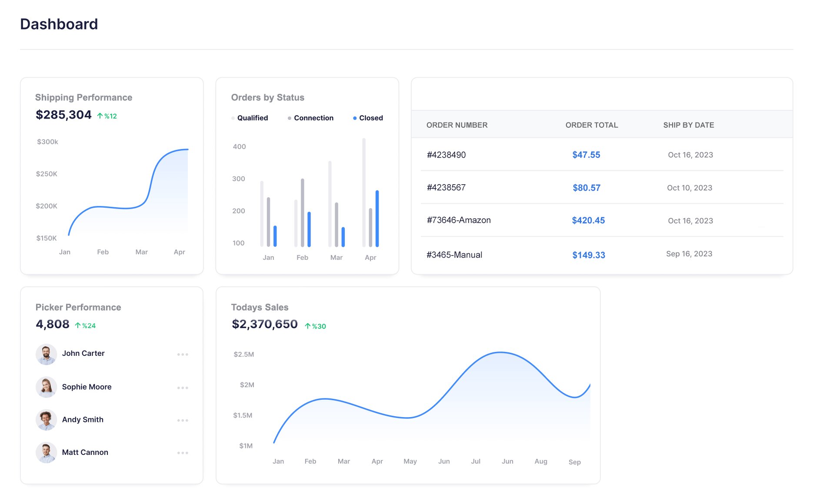Open the options menu for John Carter
This screenshot has width=826, height=504.
click(x=183, y=355)
